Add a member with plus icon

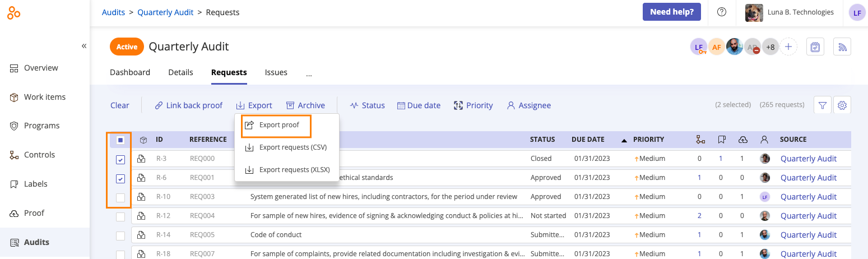[788, 47]
